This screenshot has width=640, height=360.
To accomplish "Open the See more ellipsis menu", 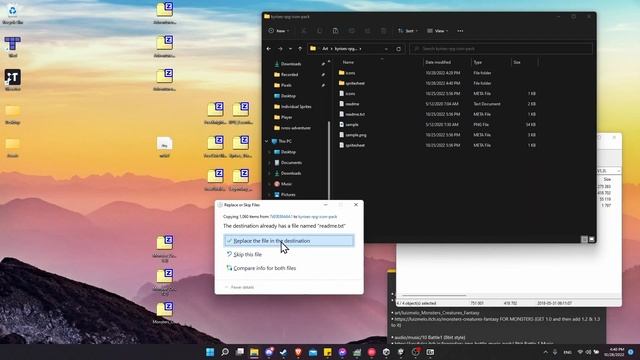I will tap(460, 31).
